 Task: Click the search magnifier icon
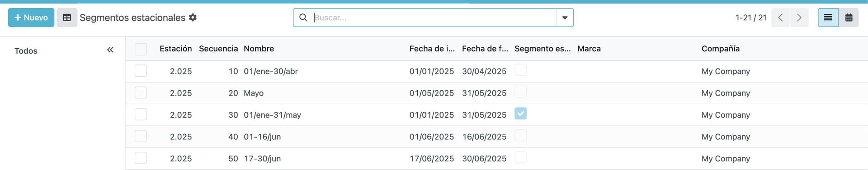(303, 18)
